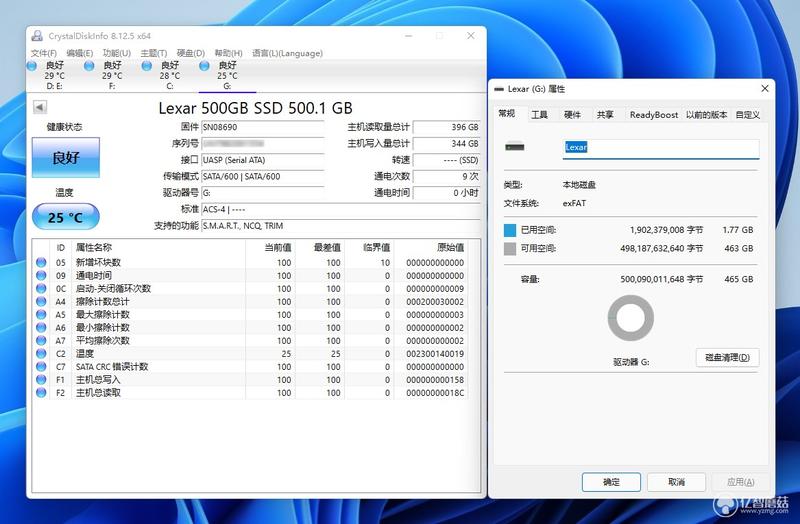Click the Lexar 500GB SSD 500.1 GB title

coord(255,108)
